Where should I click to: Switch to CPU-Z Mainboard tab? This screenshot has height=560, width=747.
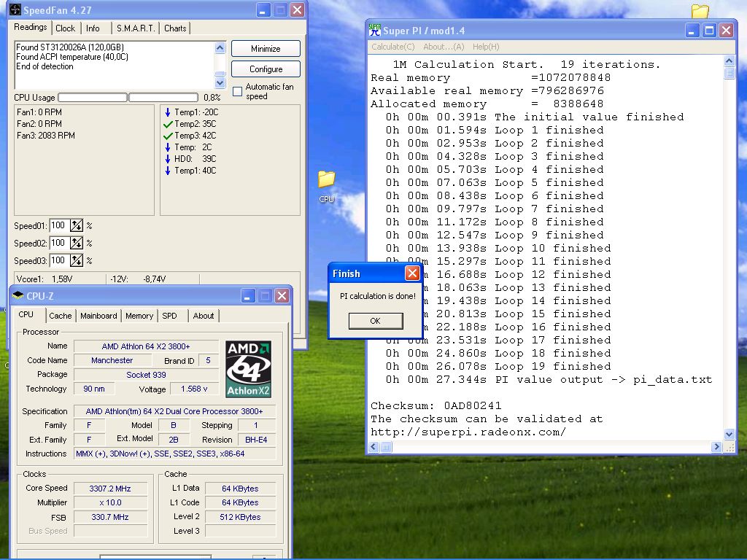(98, 316)
